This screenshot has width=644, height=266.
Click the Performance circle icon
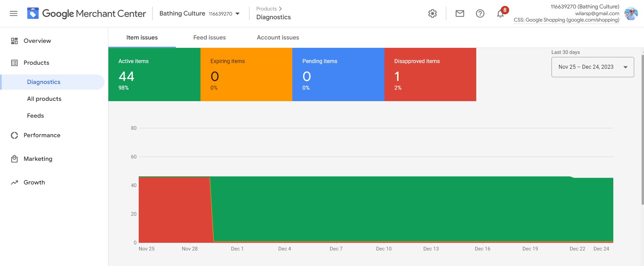point(14,135)
